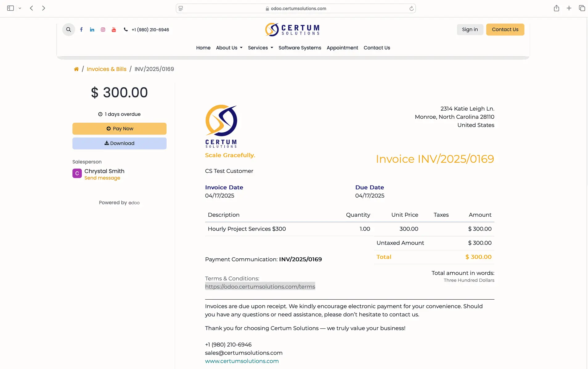Click the INV/2025/0169 breadcrumb text
This screenshot has width=588, height=369.
point(154,69)
